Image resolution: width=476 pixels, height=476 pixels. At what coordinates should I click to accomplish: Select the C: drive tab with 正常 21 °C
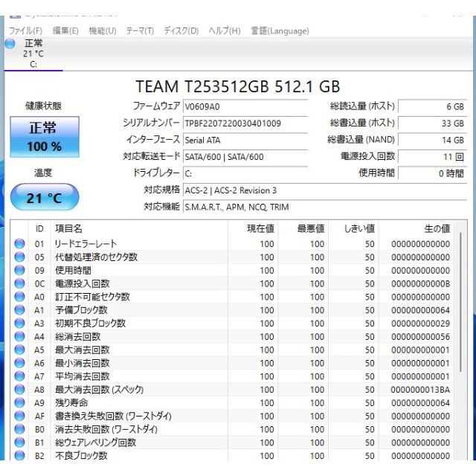pyautogui.click(x=33, y=54)
